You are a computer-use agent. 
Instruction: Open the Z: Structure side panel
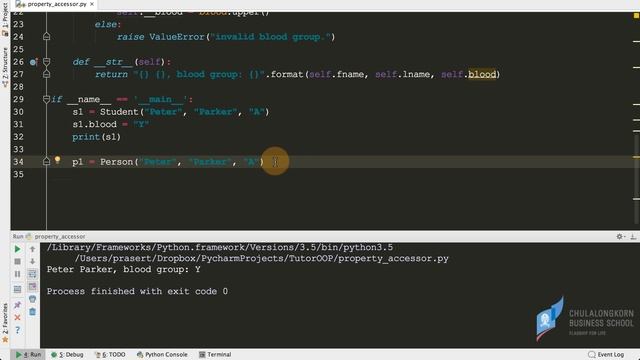click(5, 67)
